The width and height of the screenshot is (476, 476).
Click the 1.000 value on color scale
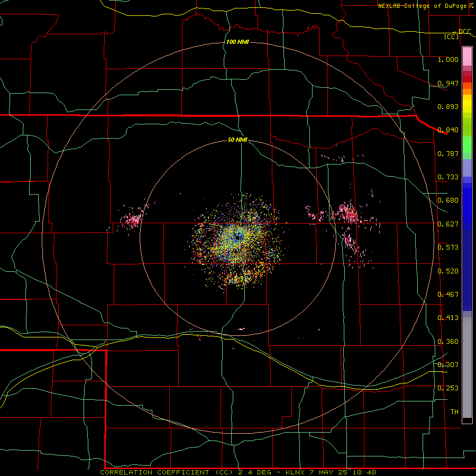[x=448, y=59]
